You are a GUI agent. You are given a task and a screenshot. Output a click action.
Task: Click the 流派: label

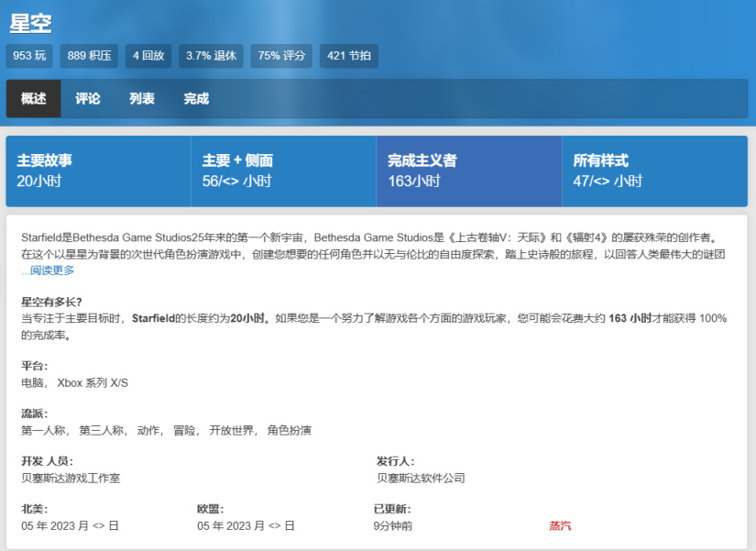pyautogui.click(x=35, y=413)
